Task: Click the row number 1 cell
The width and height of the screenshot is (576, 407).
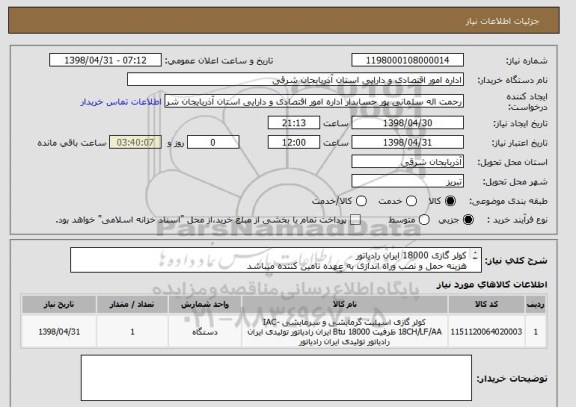Action: tap(536, 332)
